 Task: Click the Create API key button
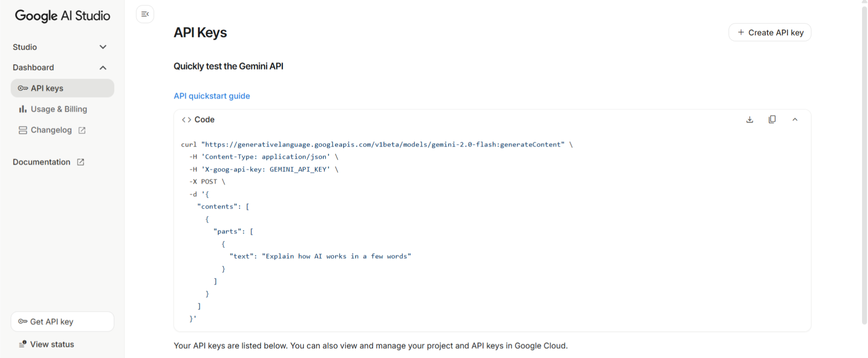point(770,33)
